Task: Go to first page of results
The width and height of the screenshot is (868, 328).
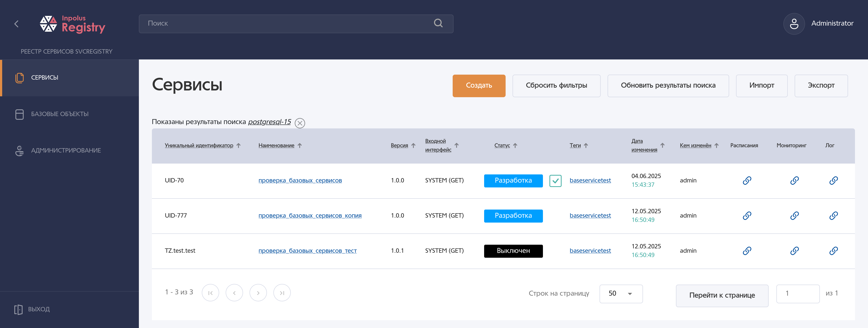Action: pyautogui.click(x=210, y=293)
